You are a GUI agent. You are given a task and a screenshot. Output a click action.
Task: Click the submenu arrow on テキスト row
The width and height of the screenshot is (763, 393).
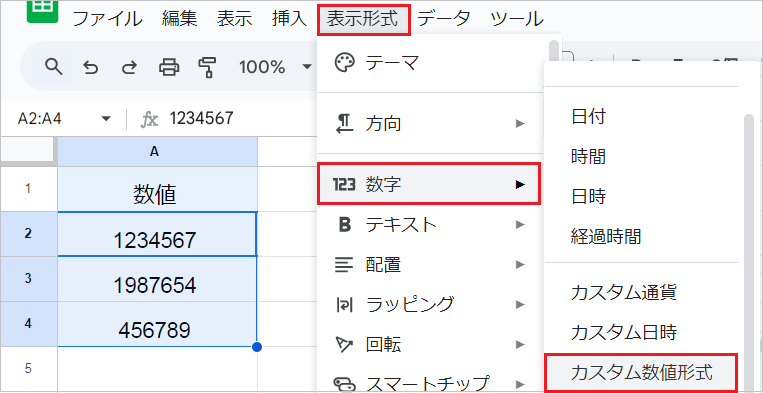pos(520,225)
